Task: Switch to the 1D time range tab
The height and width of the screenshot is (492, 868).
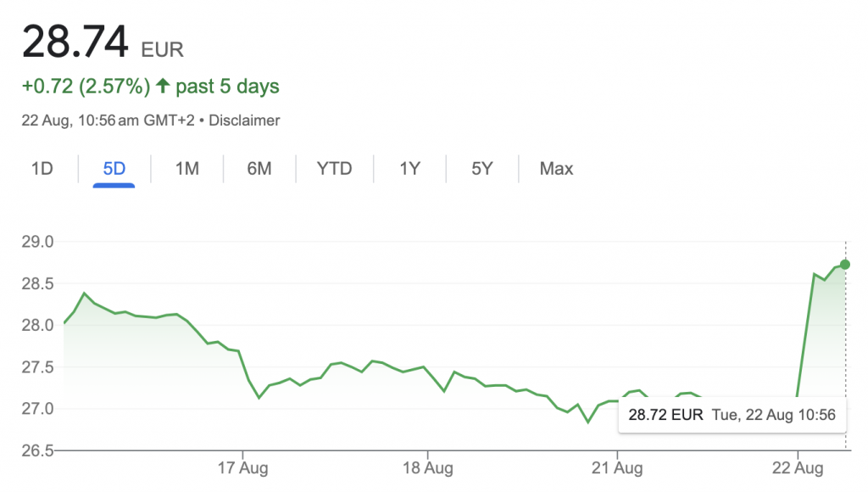Action: click(42, 169)
